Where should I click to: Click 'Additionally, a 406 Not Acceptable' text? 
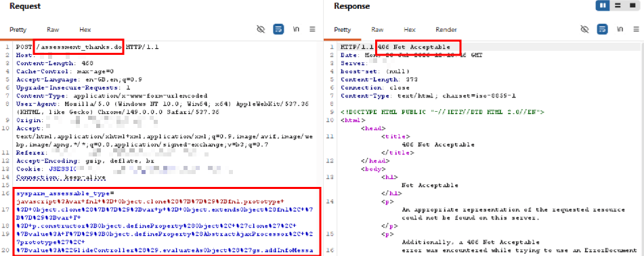471,242
